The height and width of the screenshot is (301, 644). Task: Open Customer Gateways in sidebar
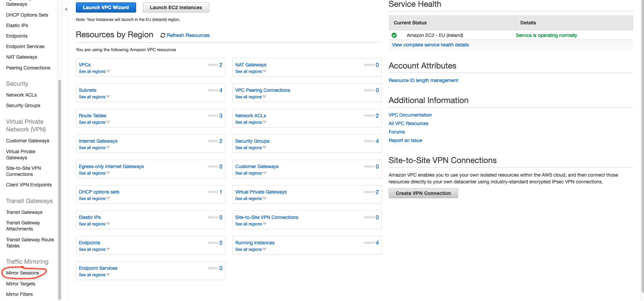coord(28,141)
